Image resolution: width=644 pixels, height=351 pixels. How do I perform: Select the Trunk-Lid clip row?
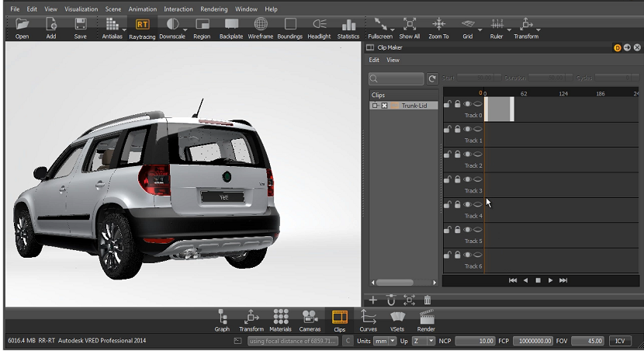403,106
